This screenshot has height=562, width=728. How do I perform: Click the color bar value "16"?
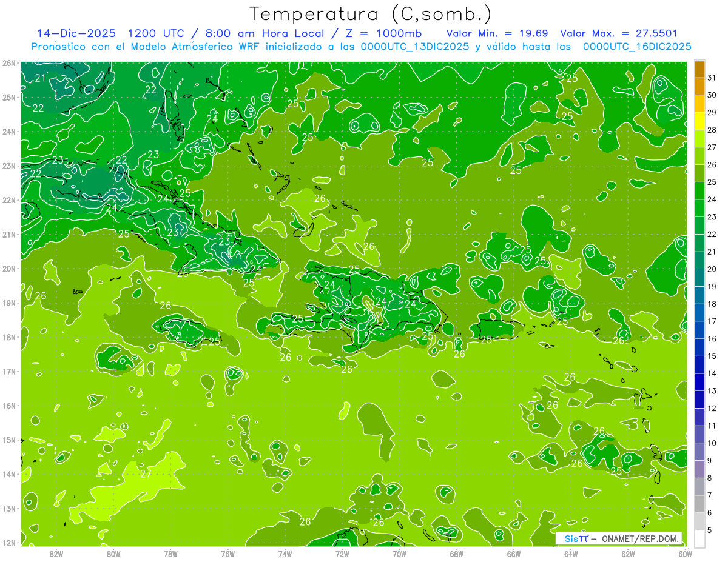(712, 338)
